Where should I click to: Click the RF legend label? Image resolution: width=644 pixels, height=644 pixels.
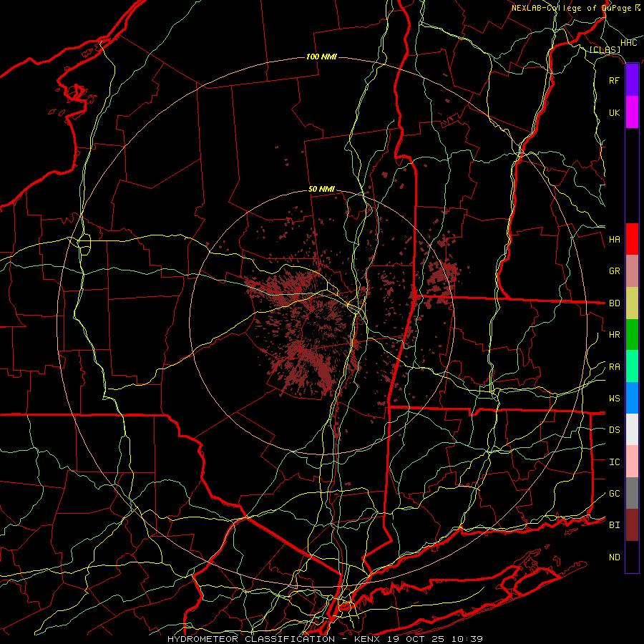coord(614,80)
